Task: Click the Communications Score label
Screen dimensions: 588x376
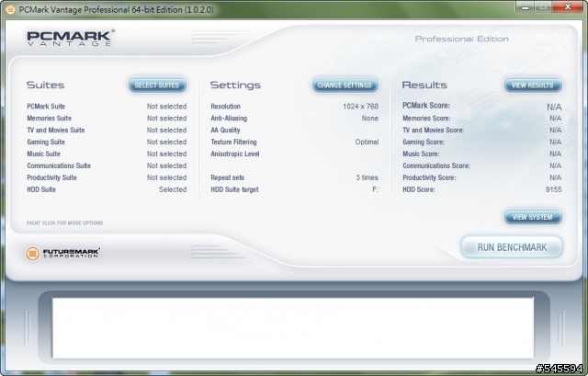Action: click(436, 165)
